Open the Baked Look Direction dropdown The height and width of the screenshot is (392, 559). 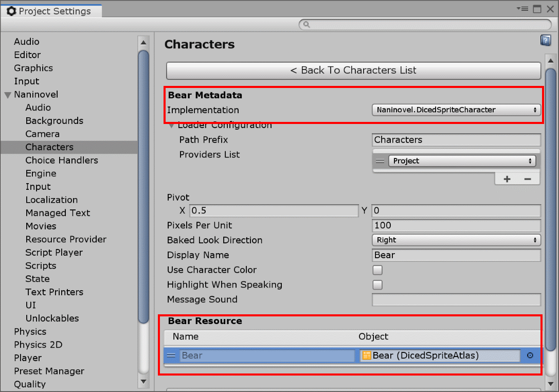click(456, 240)
